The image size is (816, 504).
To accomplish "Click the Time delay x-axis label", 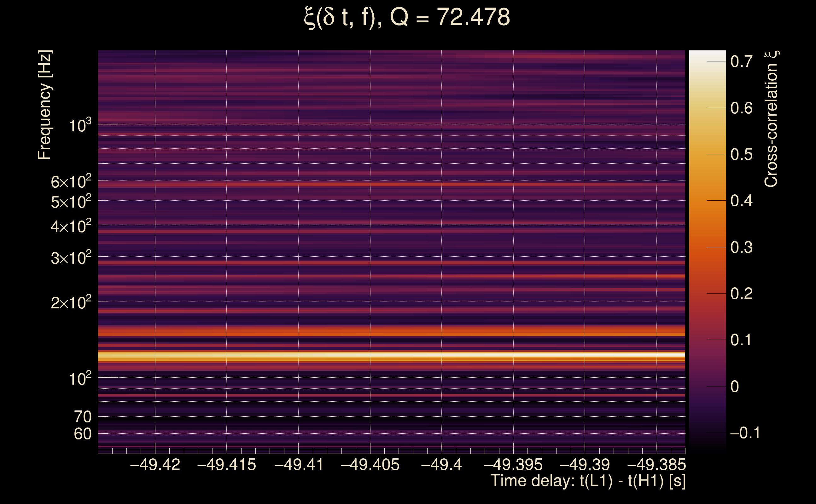I will pos(588,481).
